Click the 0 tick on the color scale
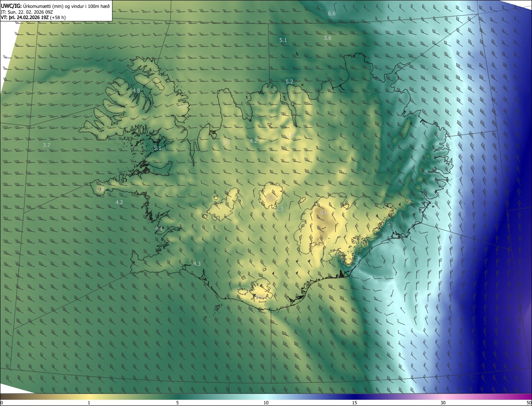 pyautogui.click(x=2, y=403)
